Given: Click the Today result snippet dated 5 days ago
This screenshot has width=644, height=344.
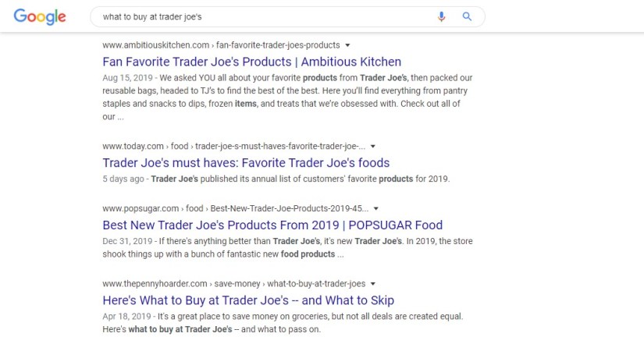Looking at the screenshot, I should [276, 179].
